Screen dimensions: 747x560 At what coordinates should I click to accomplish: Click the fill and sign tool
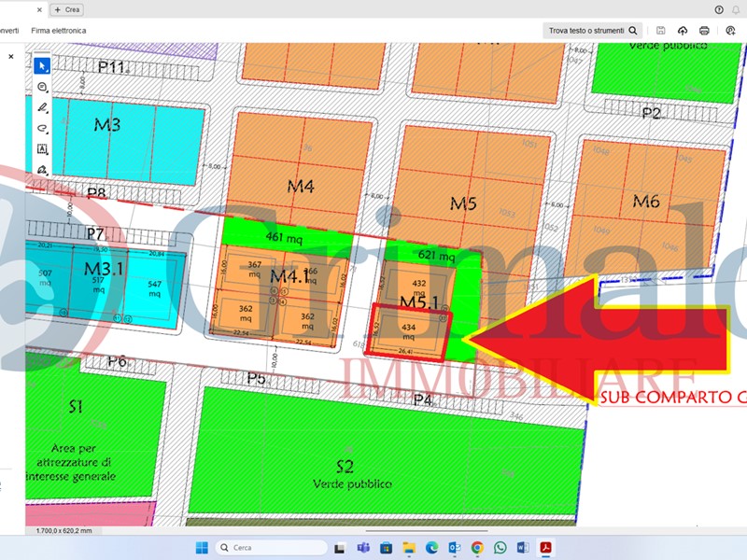pos(42,170)
